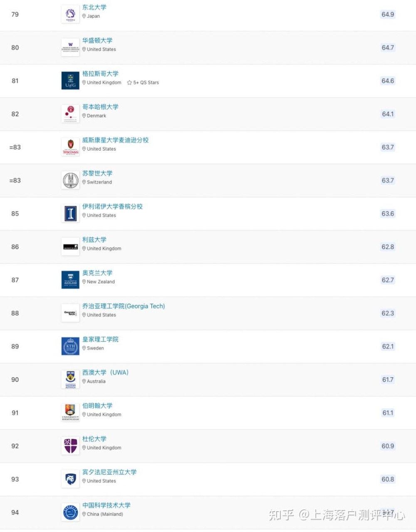Click the New Zealand location label

[101, 282]
